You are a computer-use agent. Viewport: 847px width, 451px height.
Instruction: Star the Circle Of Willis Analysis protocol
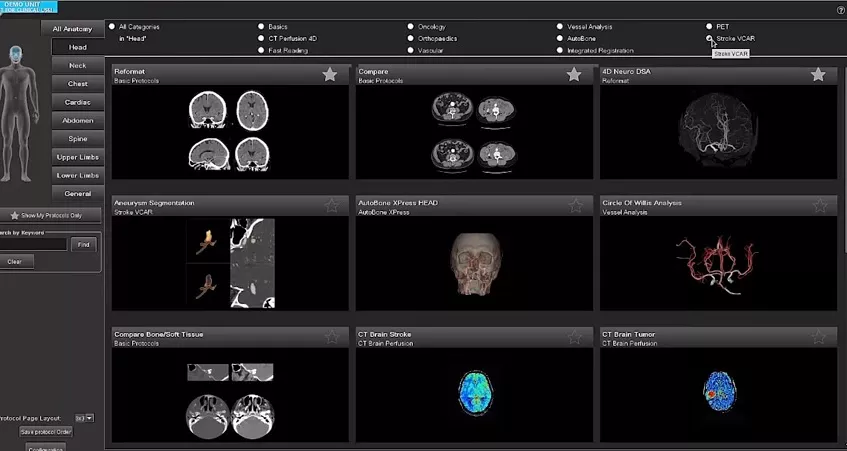click(x=820, y=206)
